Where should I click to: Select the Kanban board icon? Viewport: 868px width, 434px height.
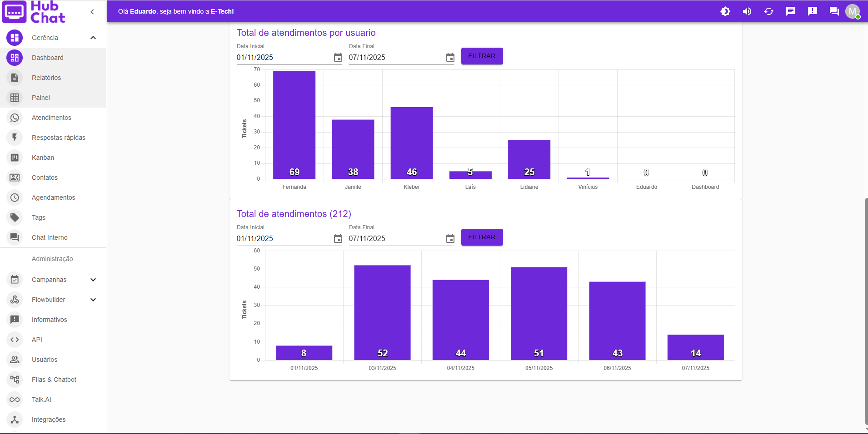click(15, 158)
